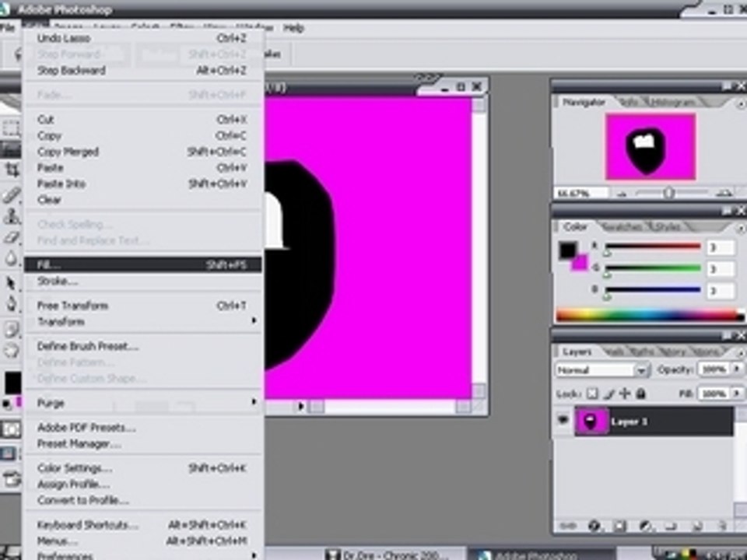Choose Preset Manager... in Edit menu
This screenshot has width=747, height=560.
143,444
